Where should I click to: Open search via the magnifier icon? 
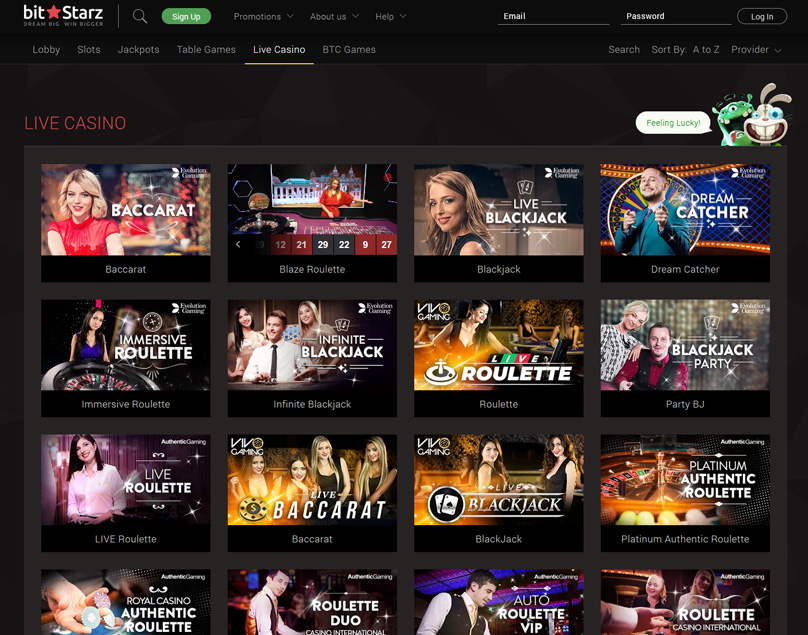[140, 16]
